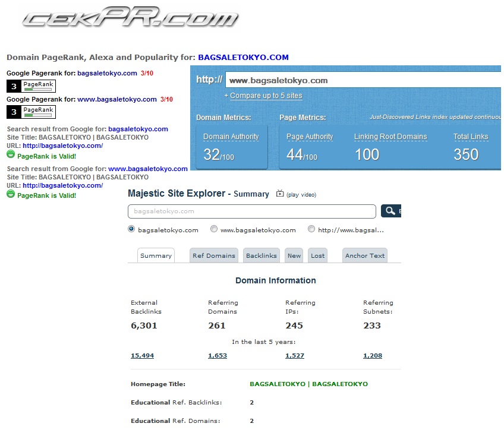Viewport: 504px width, 436px height.
Task: Click the 245 referring IPs value
Action: 294,326
